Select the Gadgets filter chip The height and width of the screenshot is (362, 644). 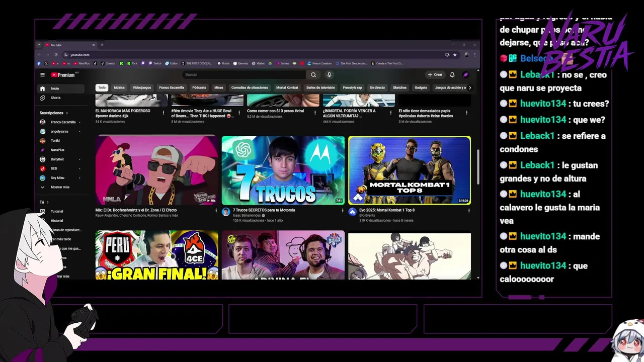pos(421,87)
